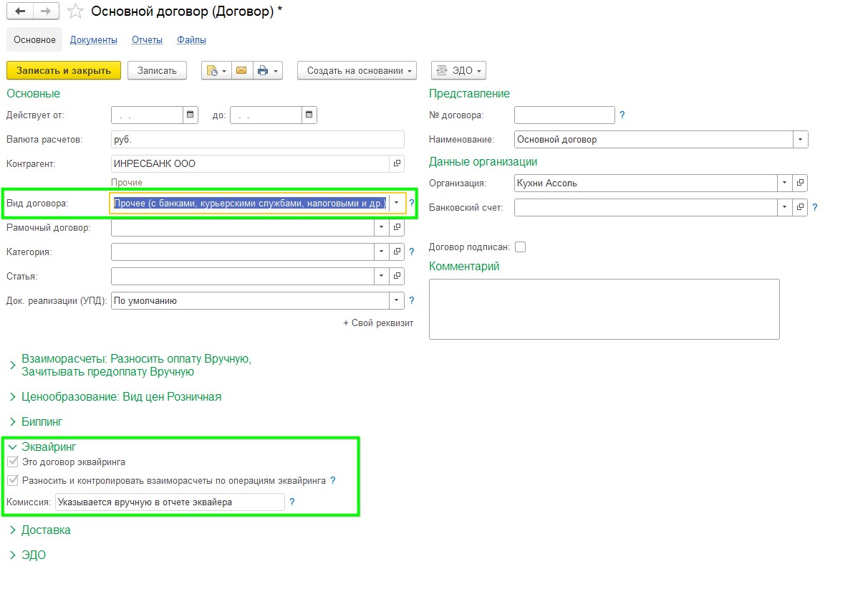Focus the № договора input field
868x592 pixels.
click(x=564, y=115)
